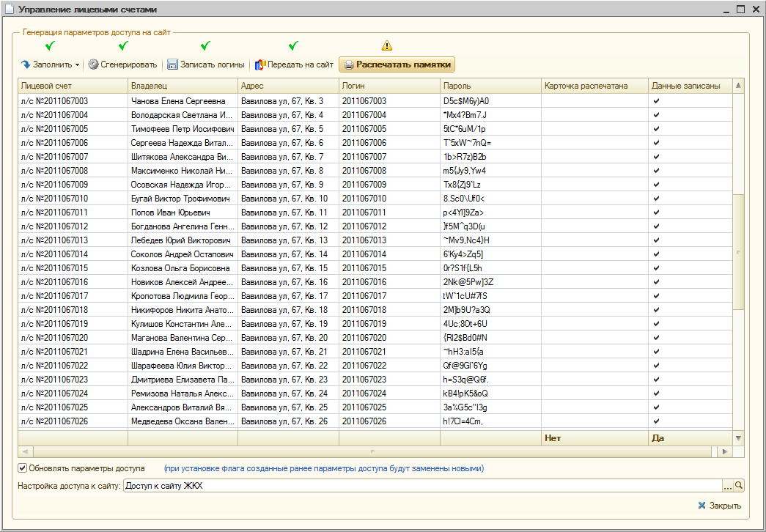766x532 pixels.
Task: Click the table's scroll down arrow
Action: 738,437
